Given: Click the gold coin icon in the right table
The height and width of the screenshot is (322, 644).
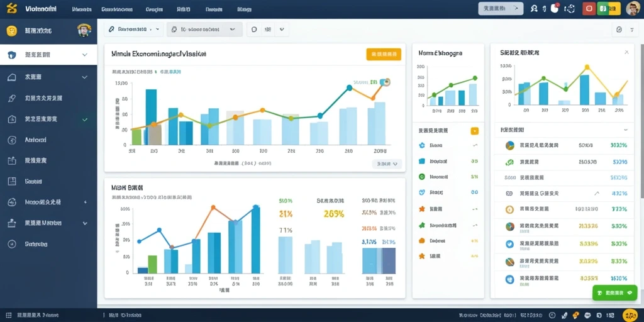Looking at the screenshot, I should click(509, 209).
